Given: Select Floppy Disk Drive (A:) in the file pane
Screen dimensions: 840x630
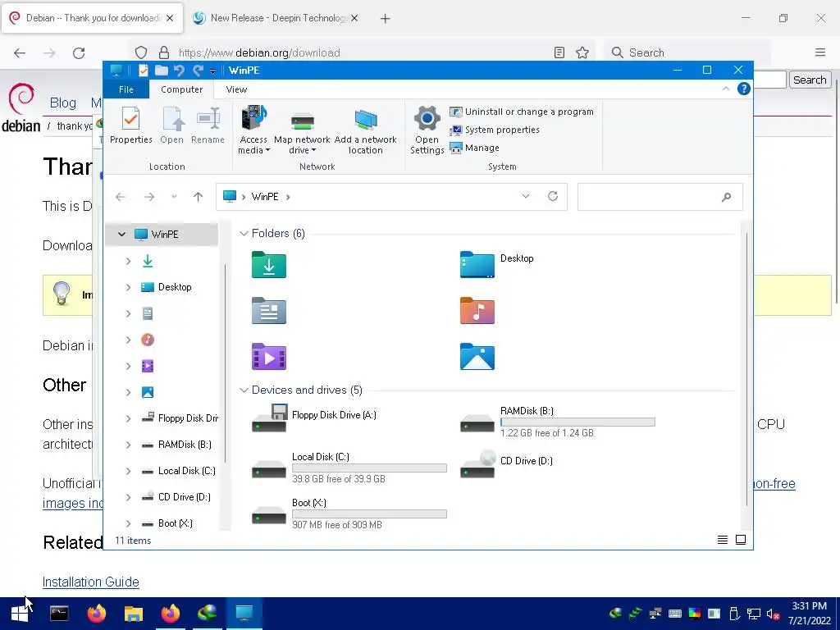Looking at the screenshot, I should (x=314, y=418).
